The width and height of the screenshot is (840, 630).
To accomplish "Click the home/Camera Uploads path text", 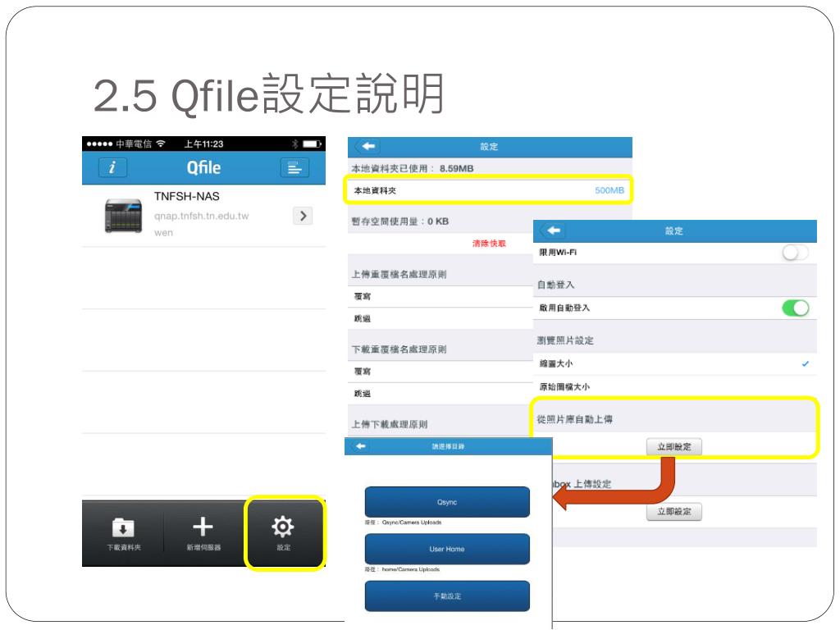I will click(x=410, y=569).
